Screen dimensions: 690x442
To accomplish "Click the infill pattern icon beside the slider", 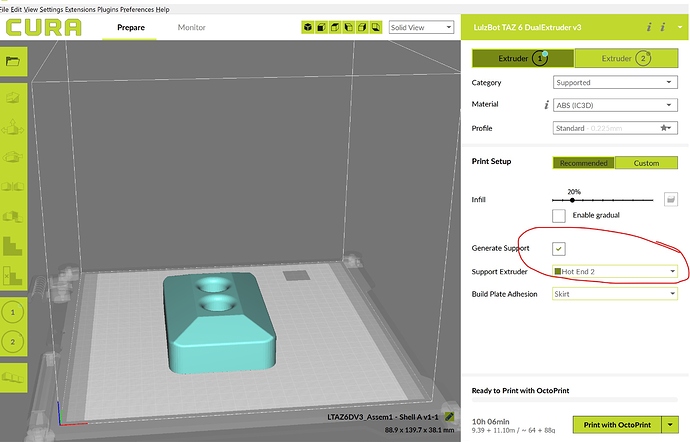I will [671, 199].
